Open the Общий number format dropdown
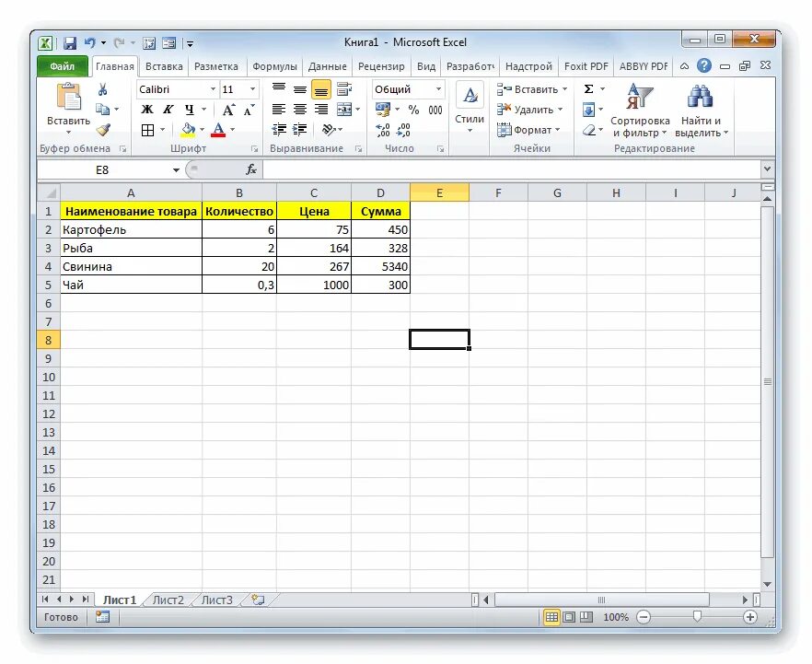 [438, 89]
